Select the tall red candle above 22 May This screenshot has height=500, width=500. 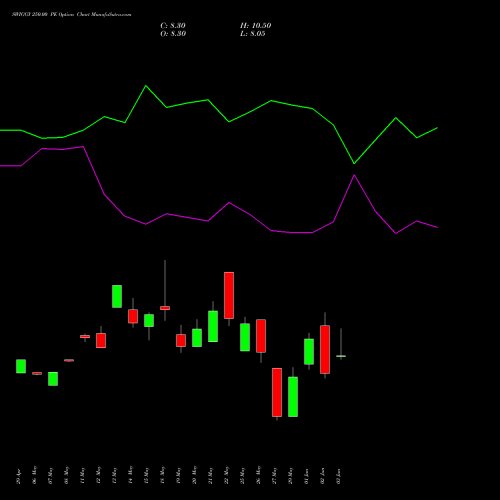(x=229, y=295)
